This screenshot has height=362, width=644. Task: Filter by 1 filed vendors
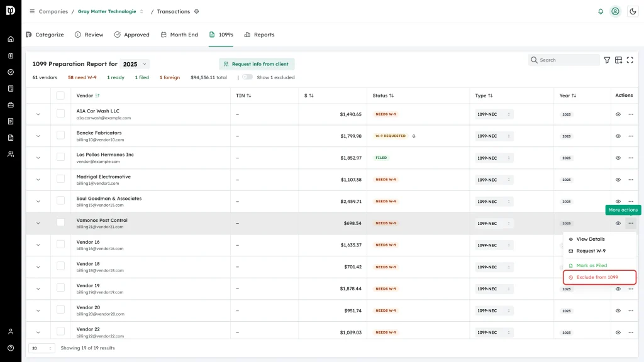(x=142, y=77)
